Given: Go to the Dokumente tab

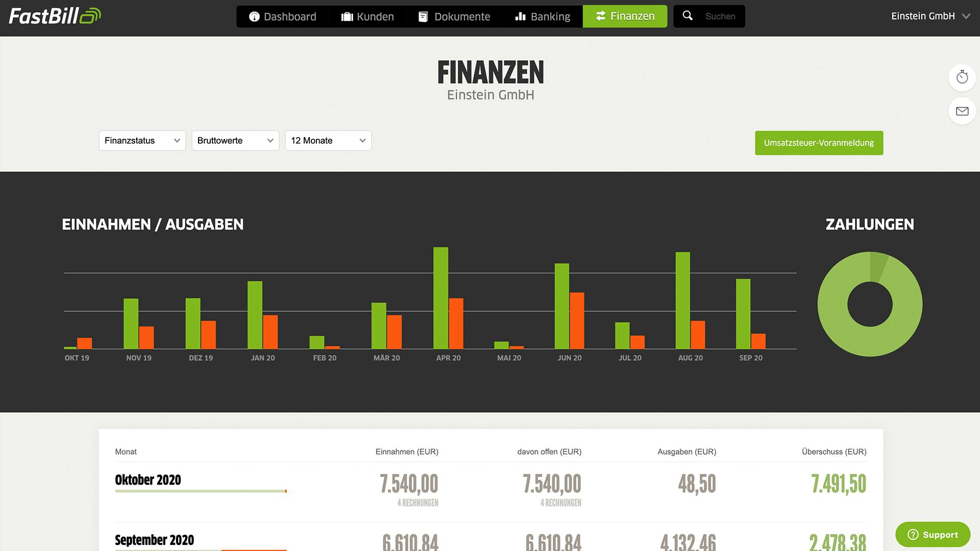Looking at the screenshot, I should click(454, 16).
